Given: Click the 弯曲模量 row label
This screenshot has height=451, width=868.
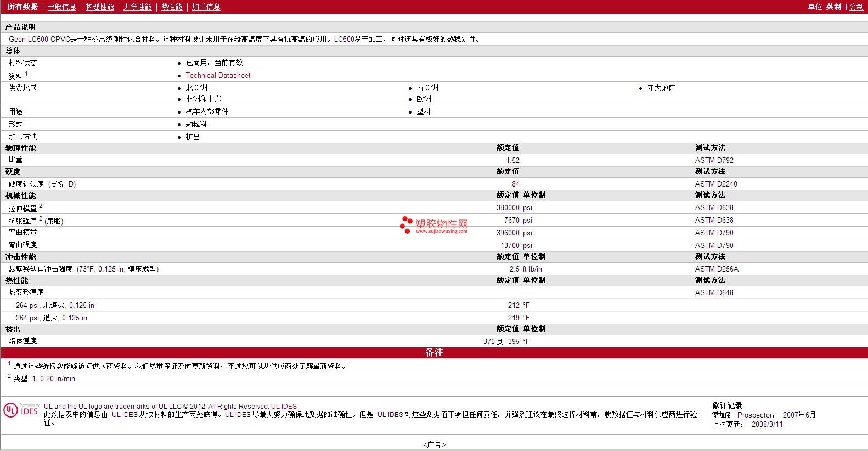Looking at the screenshot, I should [23, 232].
